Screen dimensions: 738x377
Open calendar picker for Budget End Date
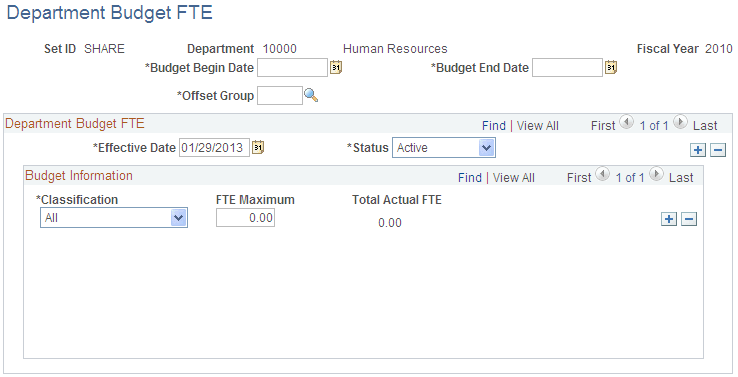point(610,67)
